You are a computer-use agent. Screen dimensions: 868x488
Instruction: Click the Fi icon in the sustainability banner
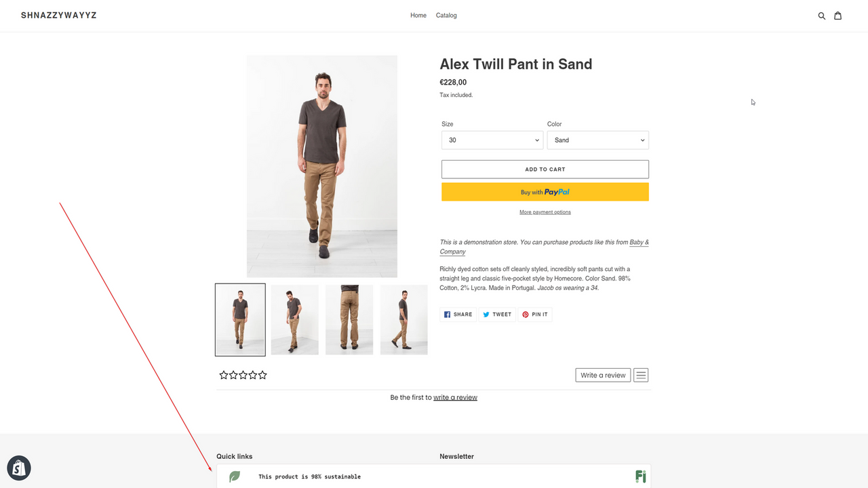(640, 476)
